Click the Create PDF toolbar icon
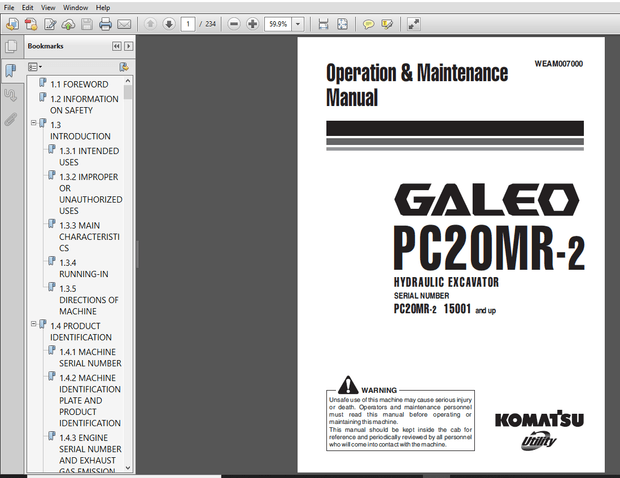Viewport: 620px width, 478px height. (x=12, y=24)
